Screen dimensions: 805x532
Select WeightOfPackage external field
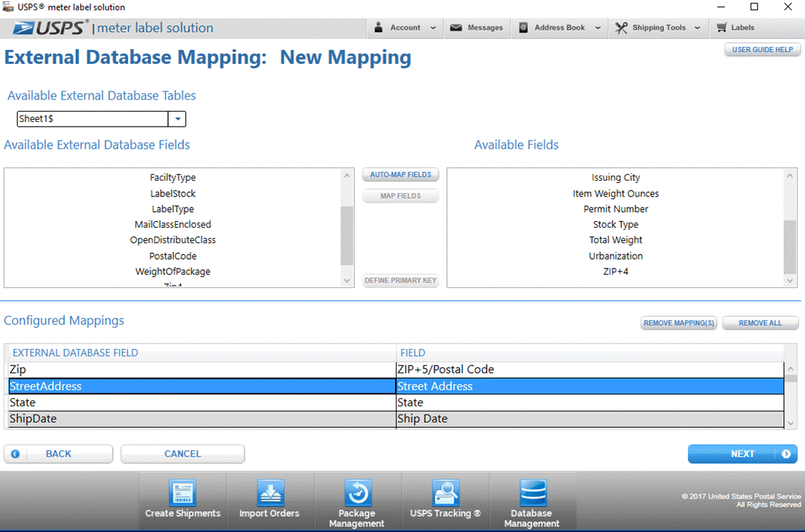(173, 271)
